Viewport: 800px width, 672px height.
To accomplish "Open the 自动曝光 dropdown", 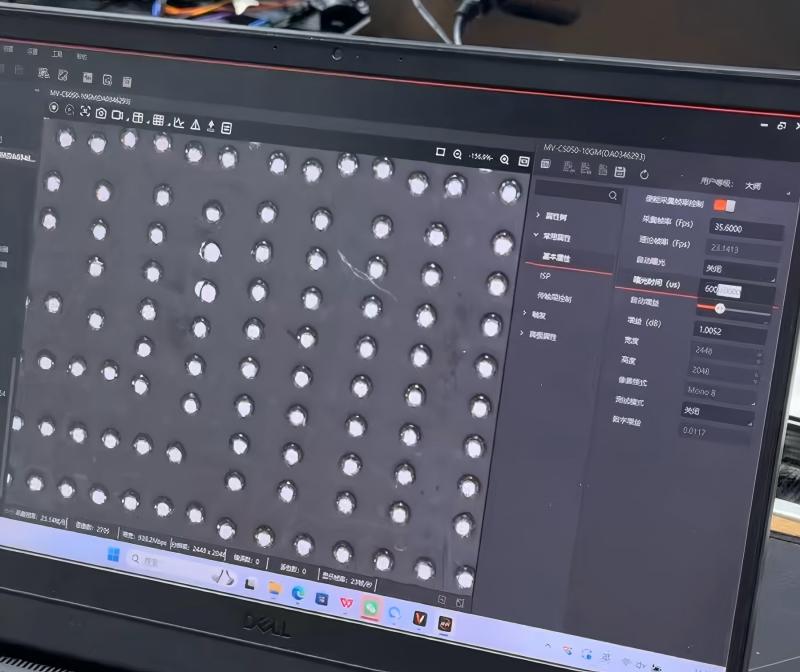I will [739, 269].
